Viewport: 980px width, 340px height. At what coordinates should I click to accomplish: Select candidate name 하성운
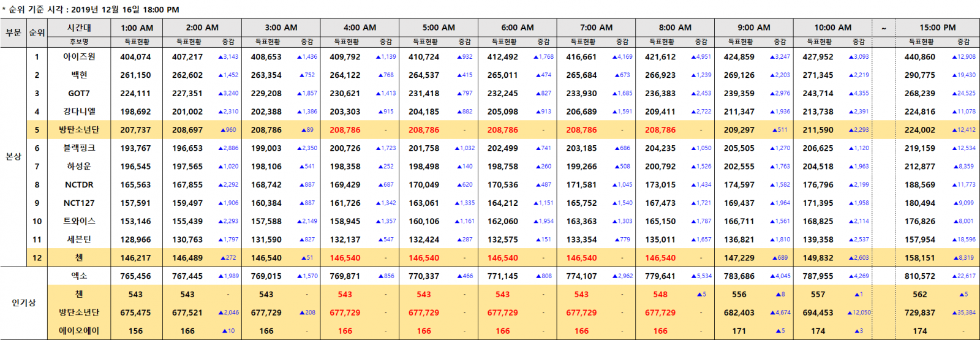tap(79, 166)
